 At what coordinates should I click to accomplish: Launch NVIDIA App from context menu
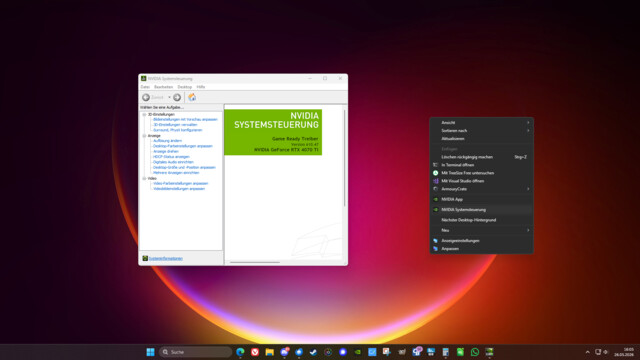click(x=482, y=199)
